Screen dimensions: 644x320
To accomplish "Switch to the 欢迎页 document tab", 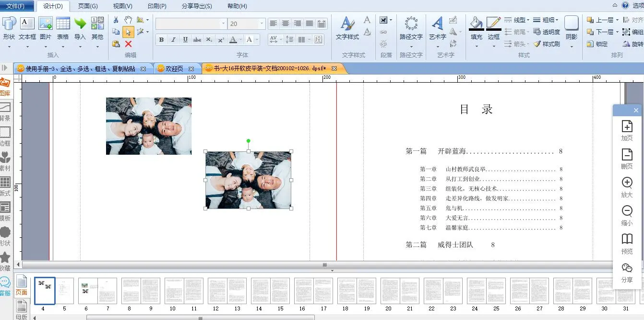I will pyautogui.click(x=174, y=69).
